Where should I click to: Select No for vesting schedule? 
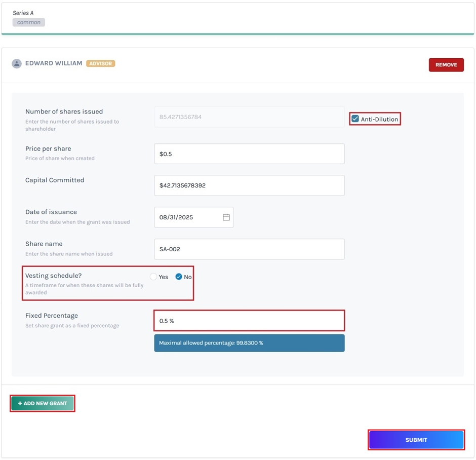(179, 277)
